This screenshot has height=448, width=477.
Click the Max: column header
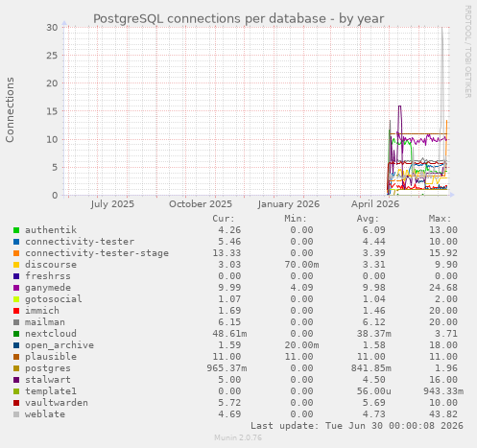tap(440, 219)
